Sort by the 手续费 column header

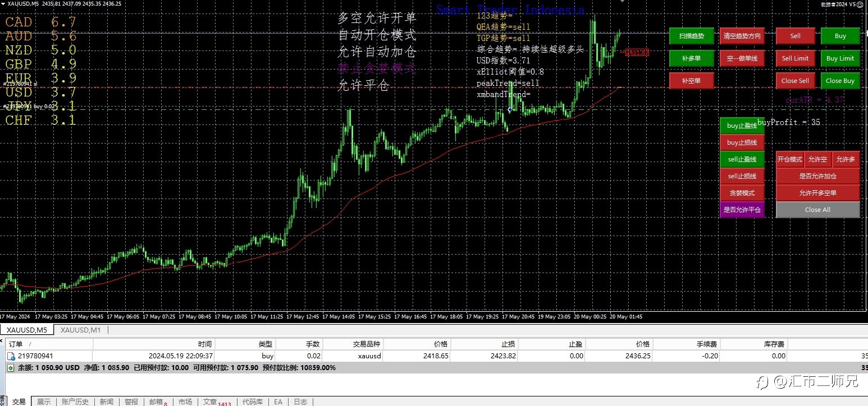click(687, 344)
